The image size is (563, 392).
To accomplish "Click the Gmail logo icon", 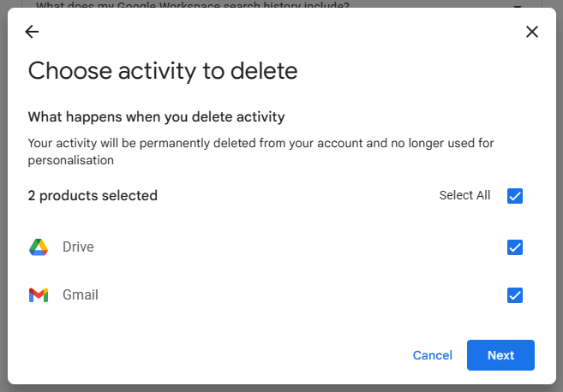I will [x=39, y=295].
